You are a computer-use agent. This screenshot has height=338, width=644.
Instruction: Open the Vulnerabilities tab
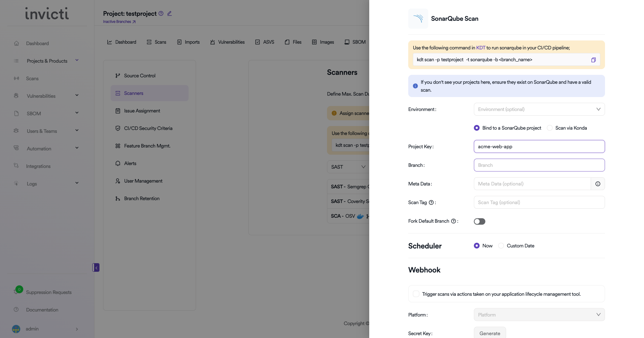(x=228, y=42)
